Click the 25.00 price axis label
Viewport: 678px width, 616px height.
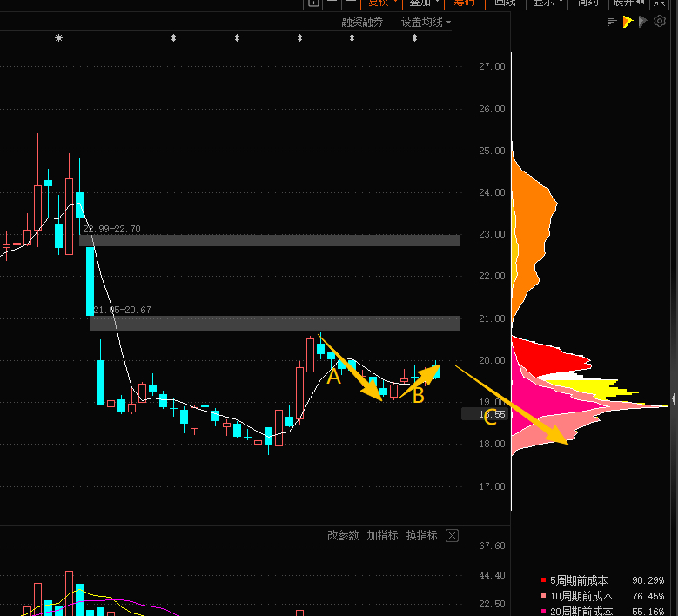tap(492, 151)
